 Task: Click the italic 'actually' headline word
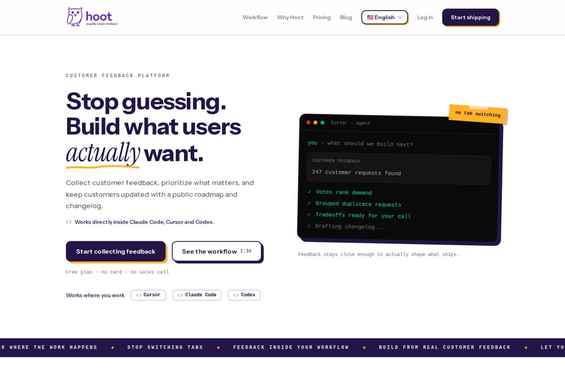point(103,153)
